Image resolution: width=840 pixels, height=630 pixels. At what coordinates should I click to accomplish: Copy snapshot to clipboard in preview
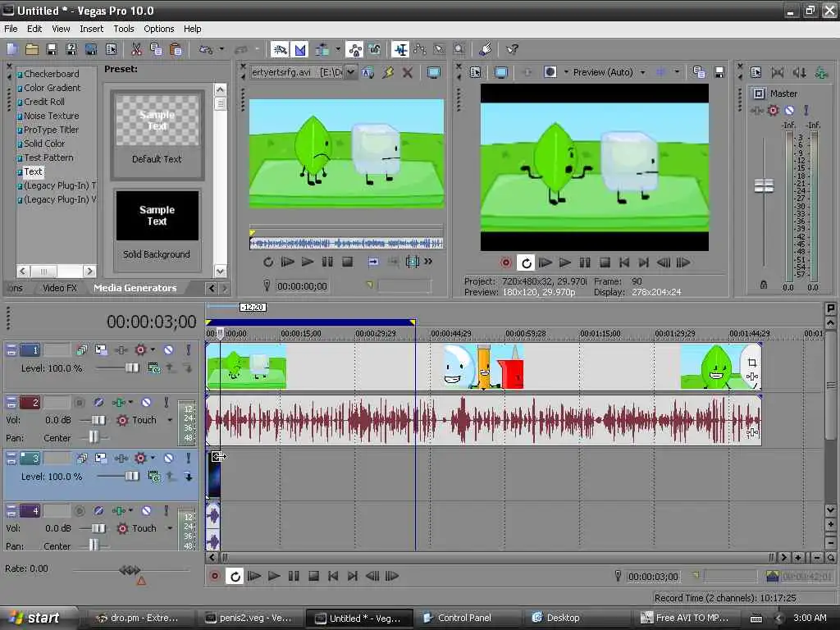699,72
